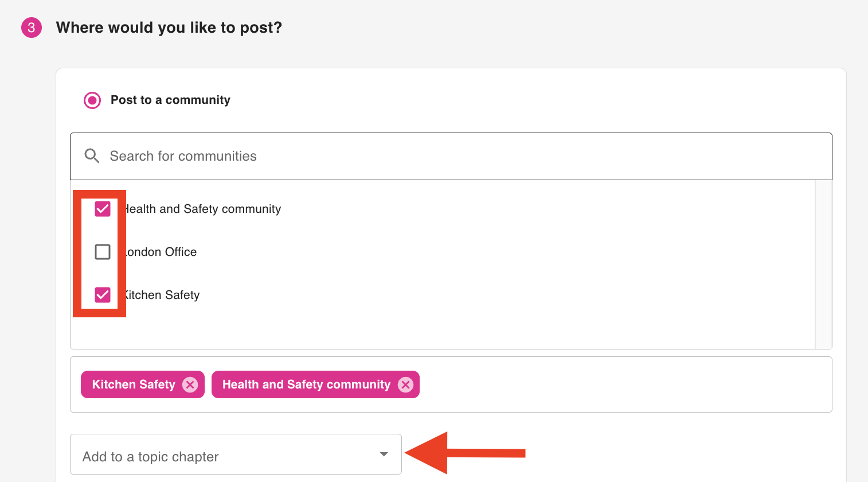The image size is (868, 482).
Task: Click the magnifier search icon
Action: point(92,156)
